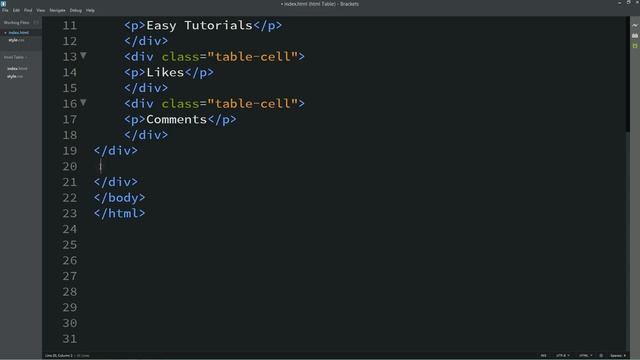Screen dimensions: 640x360
Task: Open the Working Files settings gear
Action: point(36,22)
